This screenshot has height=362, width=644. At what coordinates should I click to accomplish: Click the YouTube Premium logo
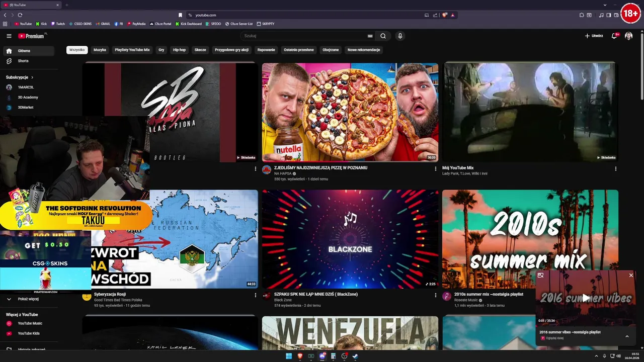[31, 36]
